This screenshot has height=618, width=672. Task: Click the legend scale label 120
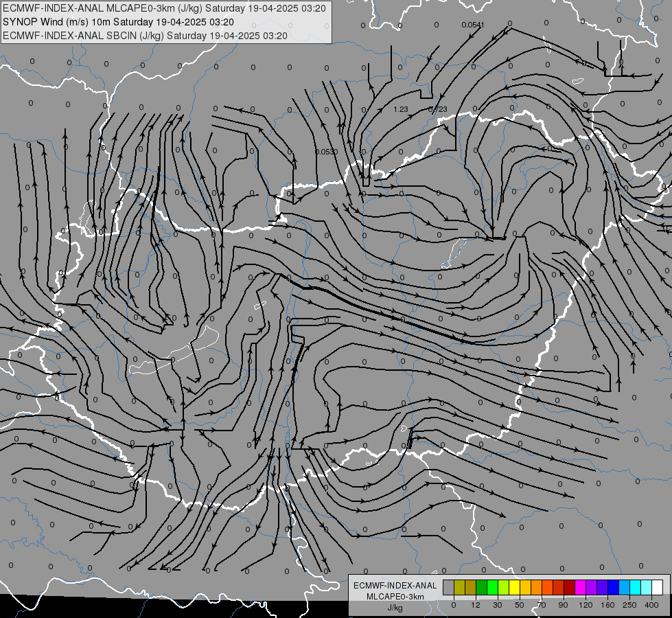586,605
